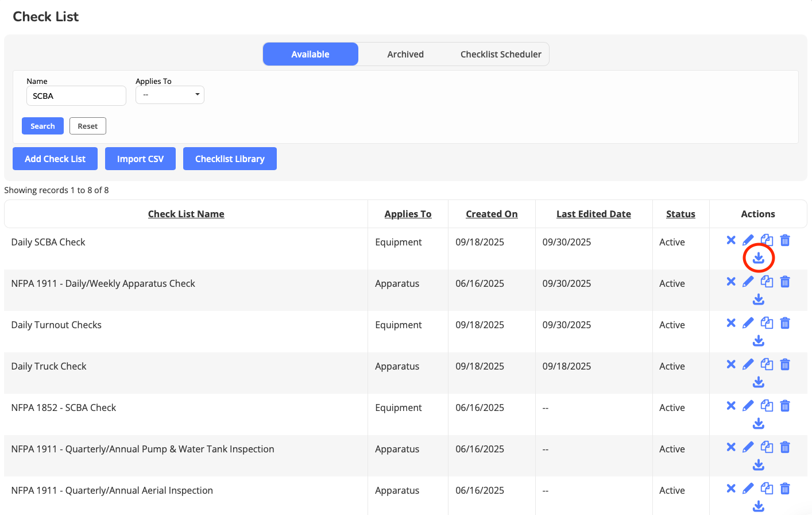The image size is (812, 515).
Task: Open the Checklist Scheduler tab
Action: coord(500,54)
